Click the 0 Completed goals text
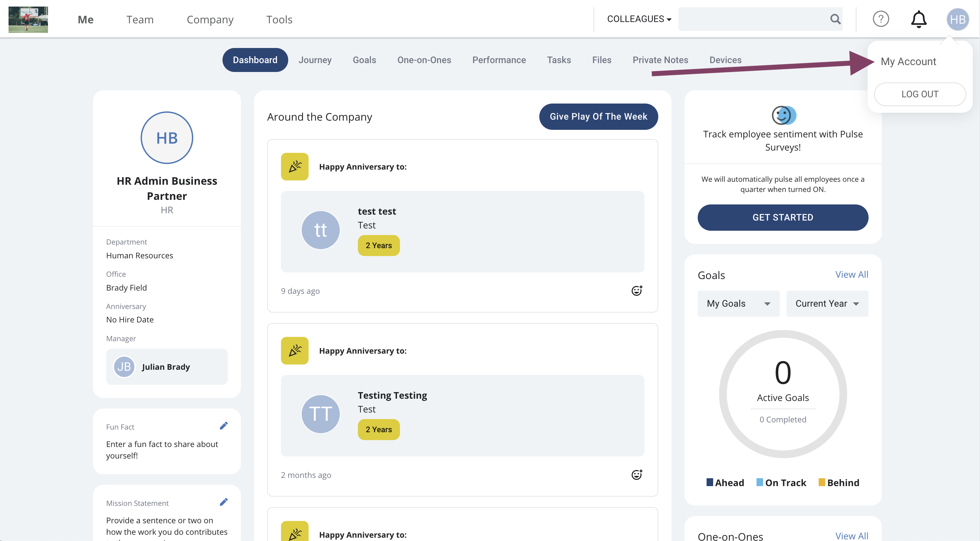980x541 pixels. click(782, 420)
